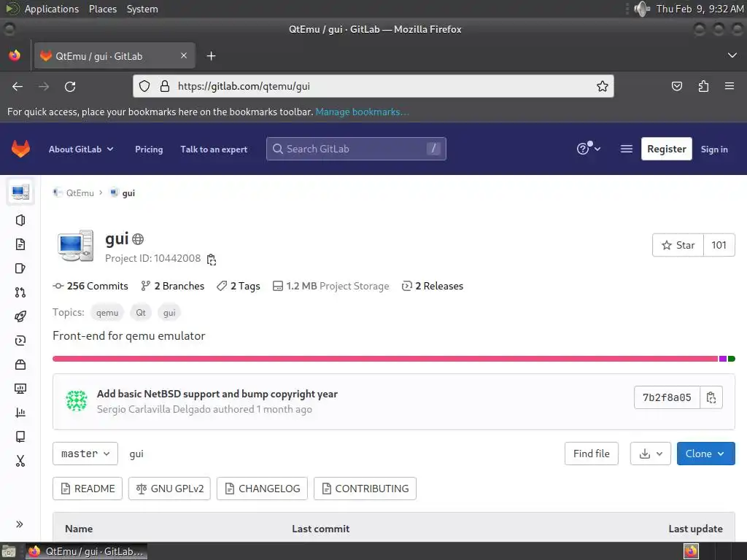Click the URL address bar
The height and width of the screenshot is (560, 747).
click(x=373, y=86)
